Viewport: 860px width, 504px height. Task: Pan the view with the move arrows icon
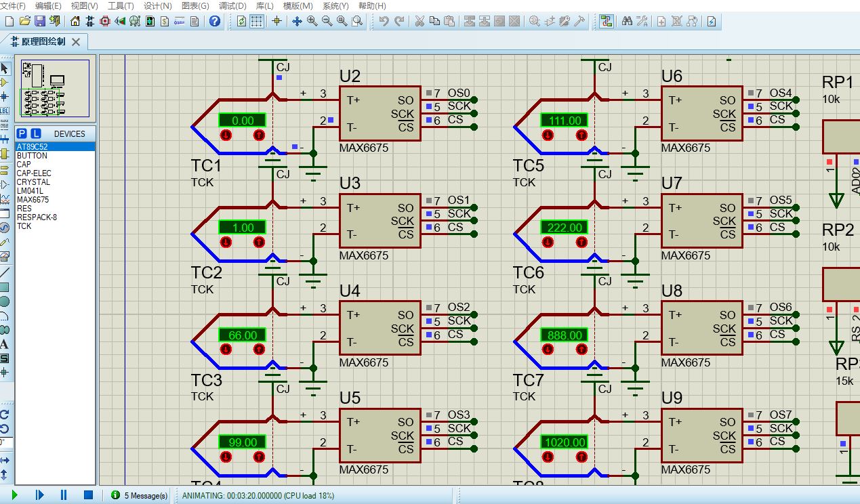(x=297, y=21)
